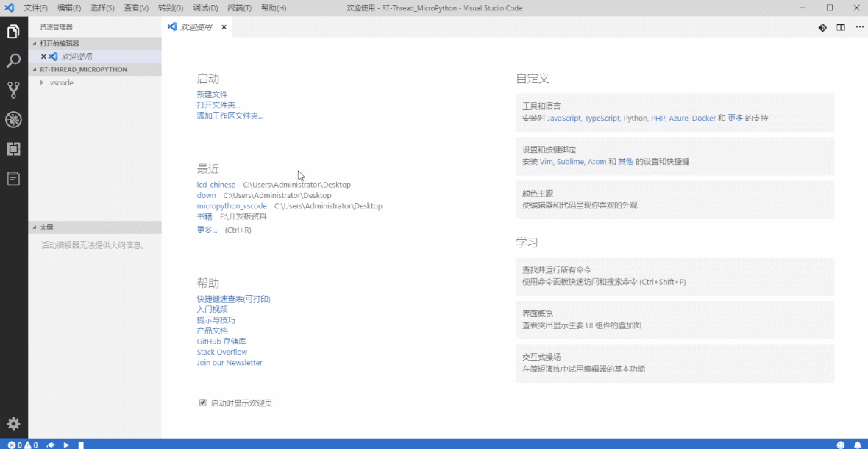Toggle the 启动时显示欢迎页 checkbox
The width and height of the screenshot is (868, 449).
[x=203, y=403]
